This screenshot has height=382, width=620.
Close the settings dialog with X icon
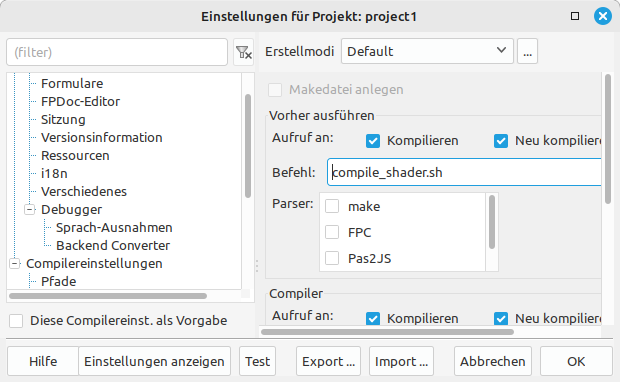tap(603, 16)
